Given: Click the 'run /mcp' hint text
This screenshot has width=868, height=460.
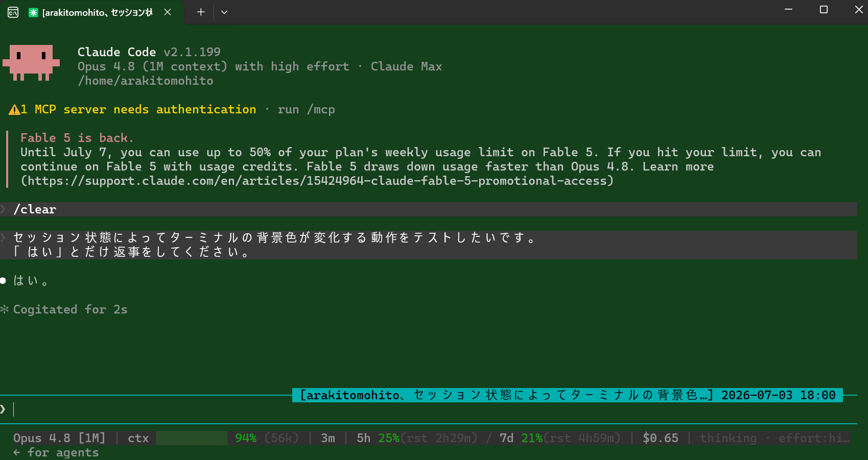Looking at the screenshot, I should pos(306,109).
